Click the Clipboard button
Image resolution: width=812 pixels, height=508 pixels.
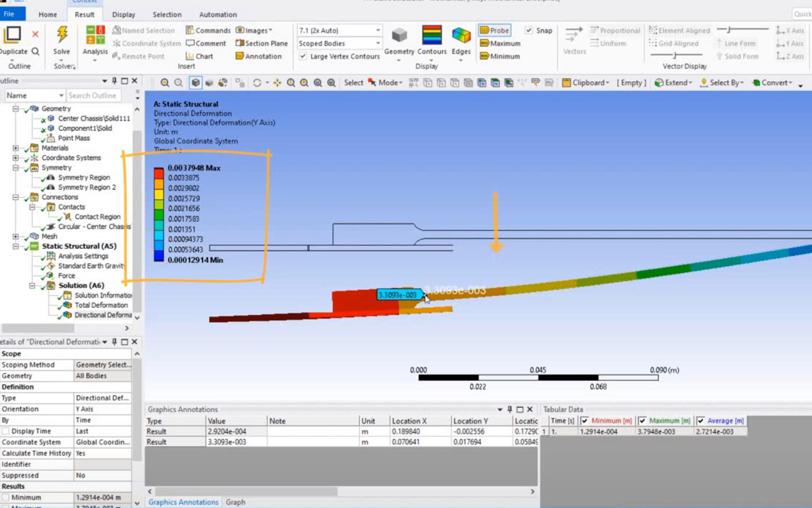click(585, 83)
